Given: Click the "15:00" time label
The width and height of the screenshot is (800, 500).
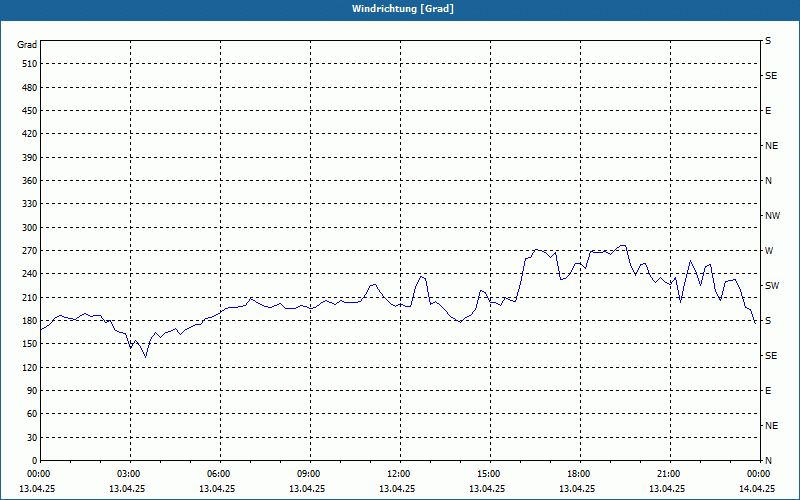Looking at the screenshot, I should 490,474.
